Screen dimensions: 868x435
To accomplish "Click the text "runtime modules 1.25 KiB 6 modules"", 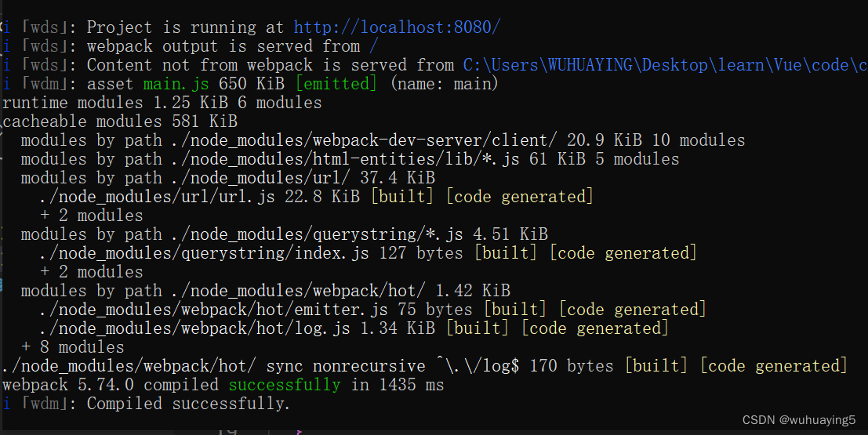I will (162, 103).
